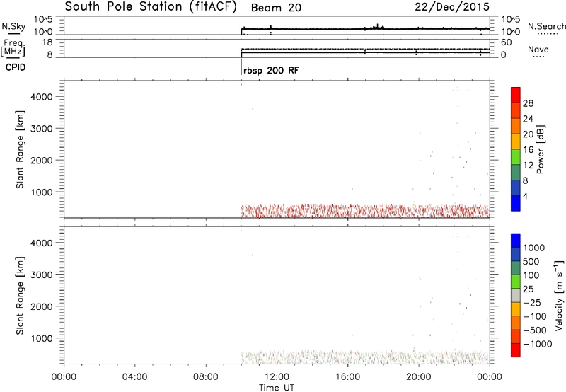
Task: Click the '12:00' time tick label
Action: [x=277, y=377]
